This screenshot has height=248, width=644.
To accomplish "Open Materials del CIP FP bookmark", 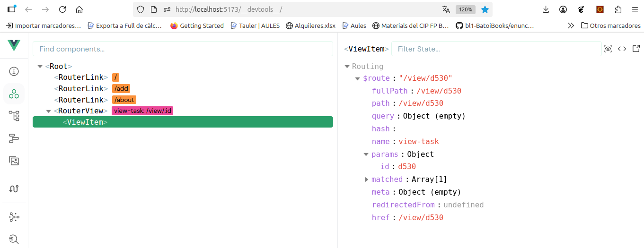I will coord(411,26).
